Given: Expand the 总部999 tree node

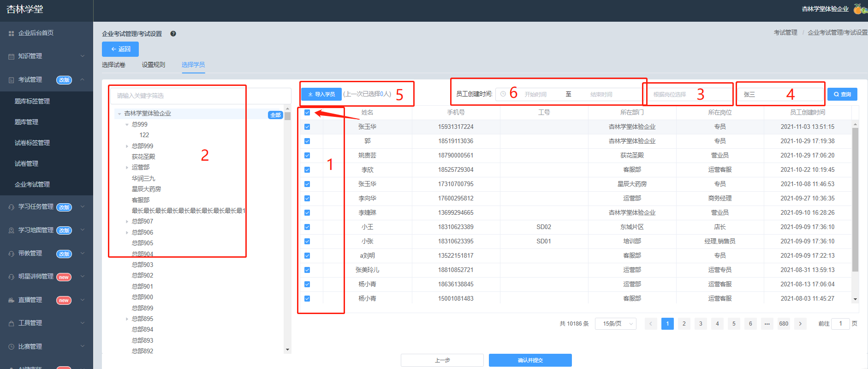Looking at the screenshot, I should (127, 146).
